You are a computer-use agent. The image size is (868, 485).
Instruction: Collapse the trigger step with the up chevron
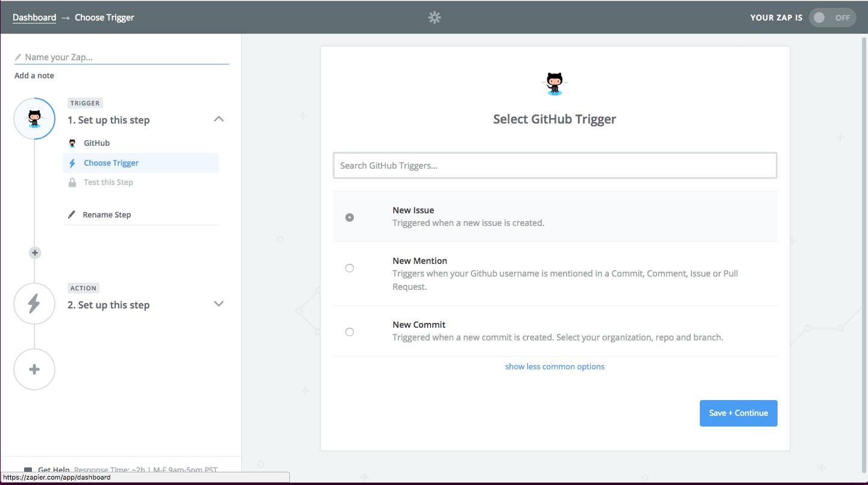tap(219, 119)
